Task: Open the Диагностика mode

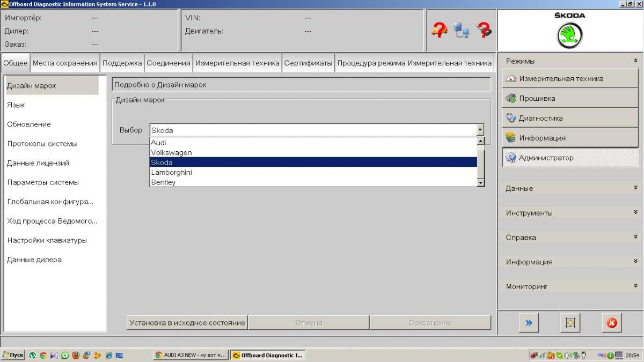Action: pos(570,118)
